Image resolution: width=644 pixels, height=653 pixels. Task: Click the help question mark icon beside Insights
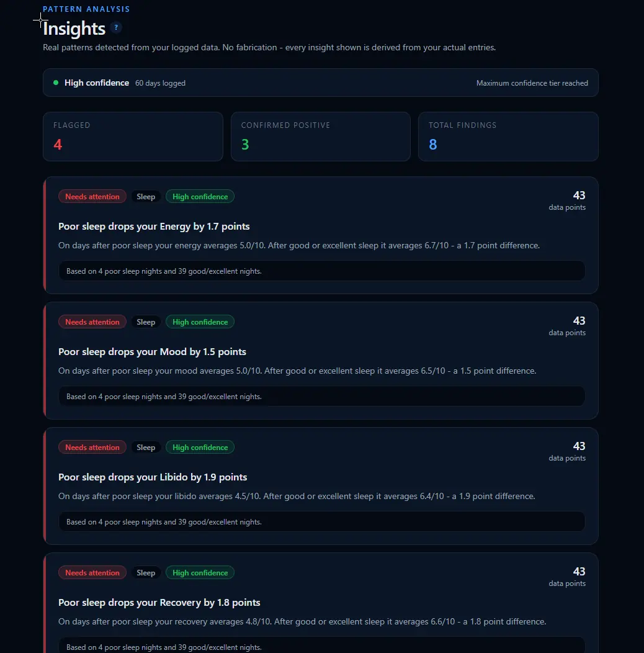[116, 27]
